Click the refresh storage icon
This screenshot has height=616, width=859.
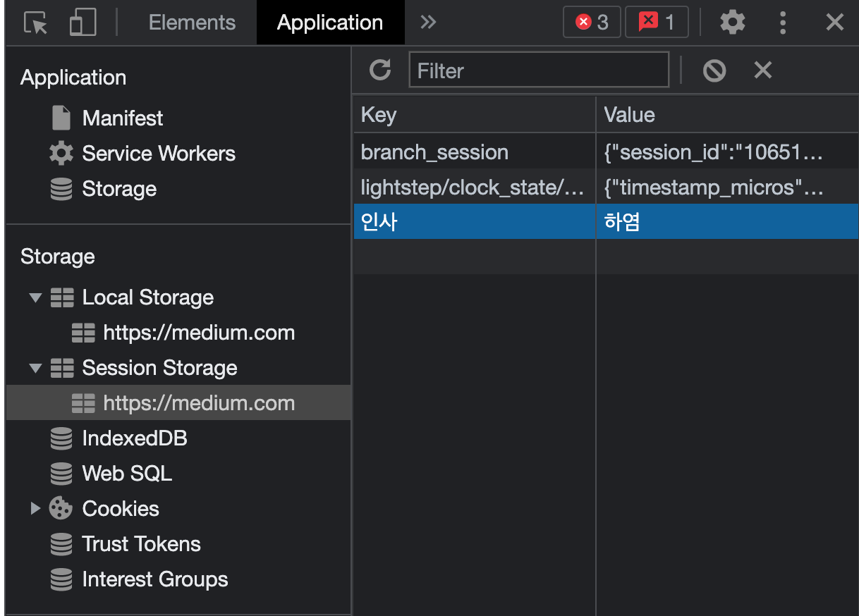pos(380,70)
